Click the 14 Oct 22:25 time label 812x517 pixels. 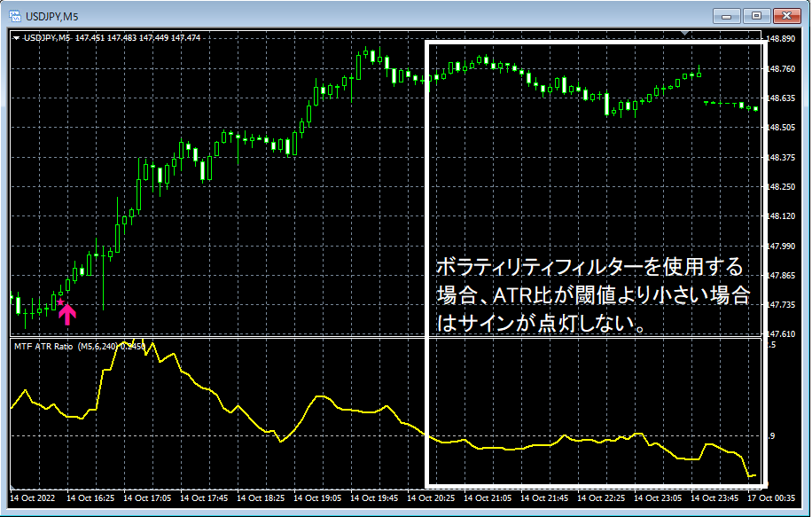601,498
